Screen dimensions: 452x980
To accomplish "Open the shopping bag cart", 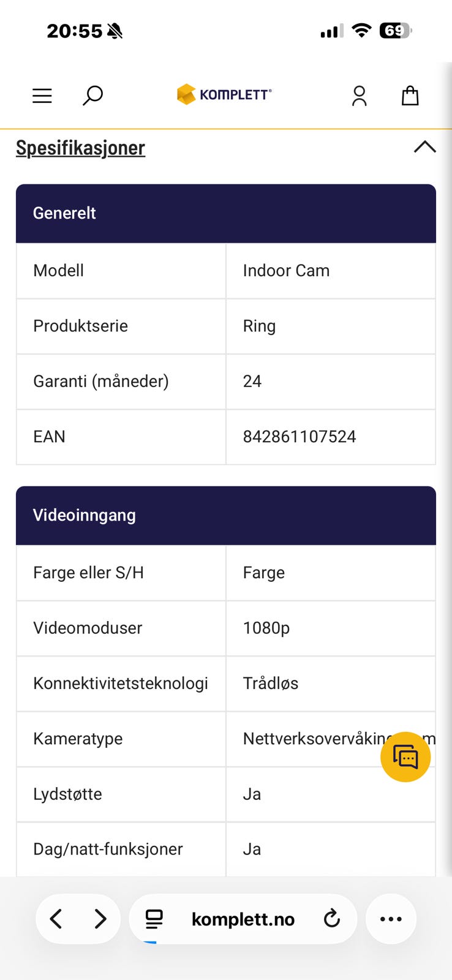I will (410, 96).
